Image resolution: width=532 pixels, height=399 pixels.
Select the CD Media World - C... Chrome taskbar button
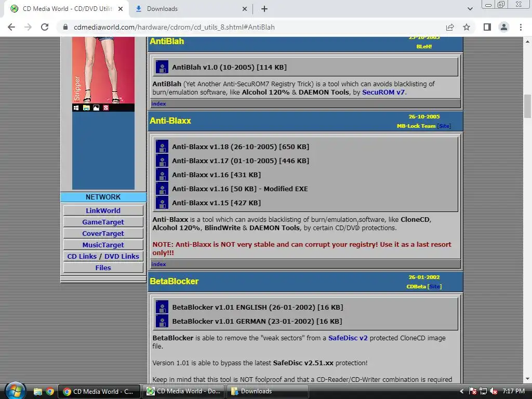99,391
